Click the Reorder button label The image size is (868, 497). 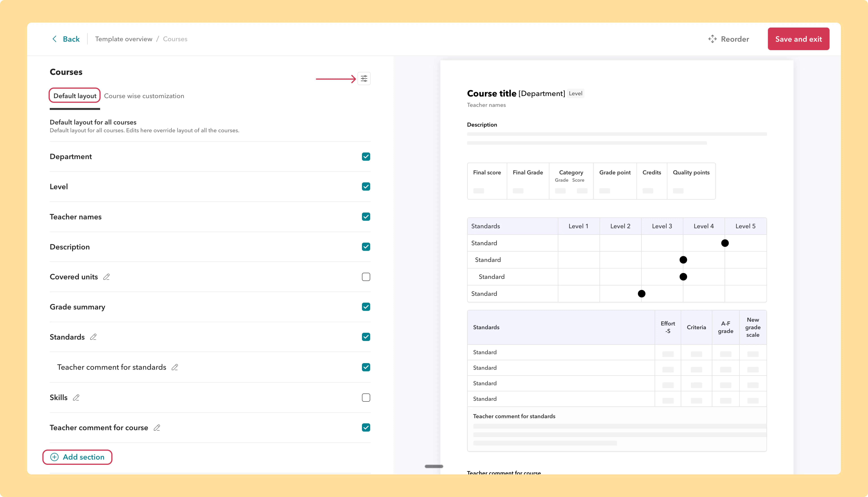pos(735,39)
